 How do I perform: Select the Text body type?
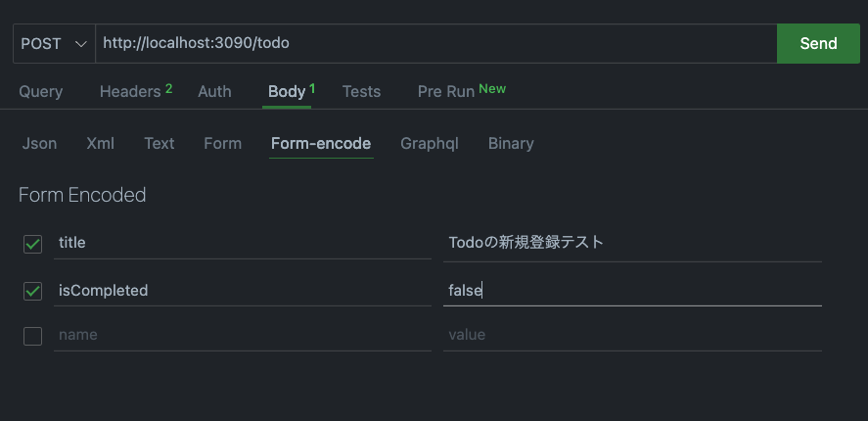pyautogui.click(x=160, y=144)
